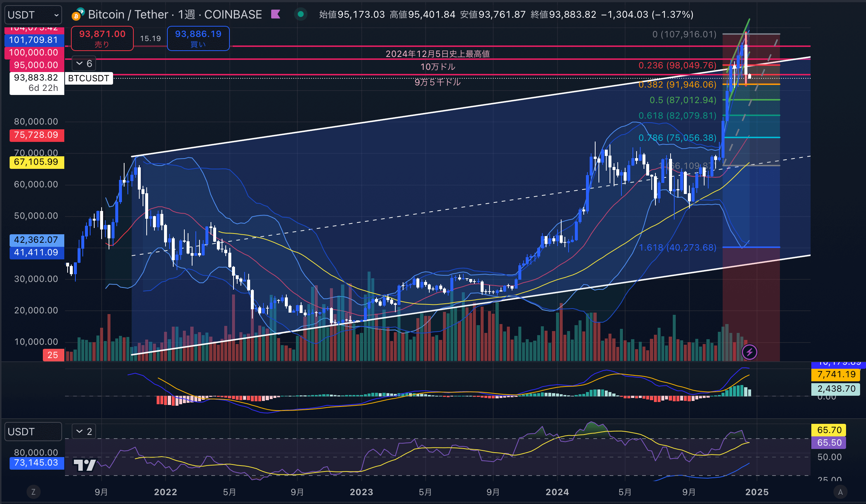Click the TradingView logo watermark
The height and width of the screenshot is (504, 866).
pyautogui.click(x=85, y=465)
